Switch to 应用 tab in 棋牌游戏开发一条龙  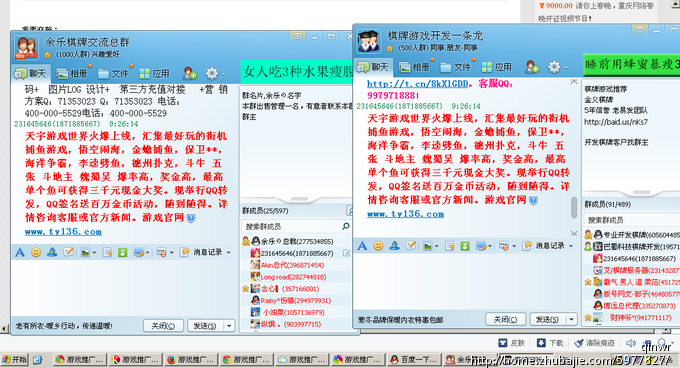[x=497, y=67]
